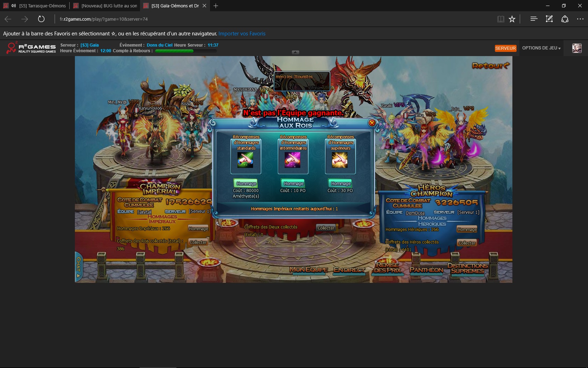Close the Hommage aux Rois dialog
This screenshot has width=588, height=368.
coord(372,123)
